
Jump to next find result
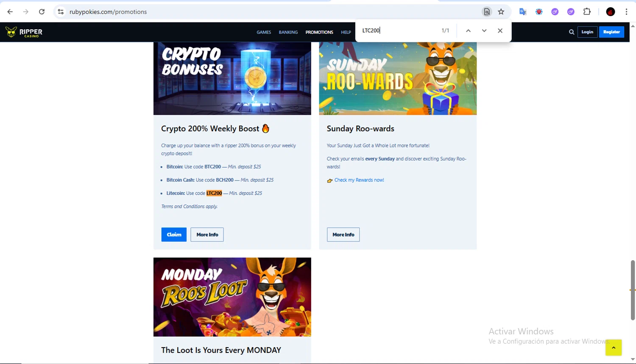(x=484, y=31)
